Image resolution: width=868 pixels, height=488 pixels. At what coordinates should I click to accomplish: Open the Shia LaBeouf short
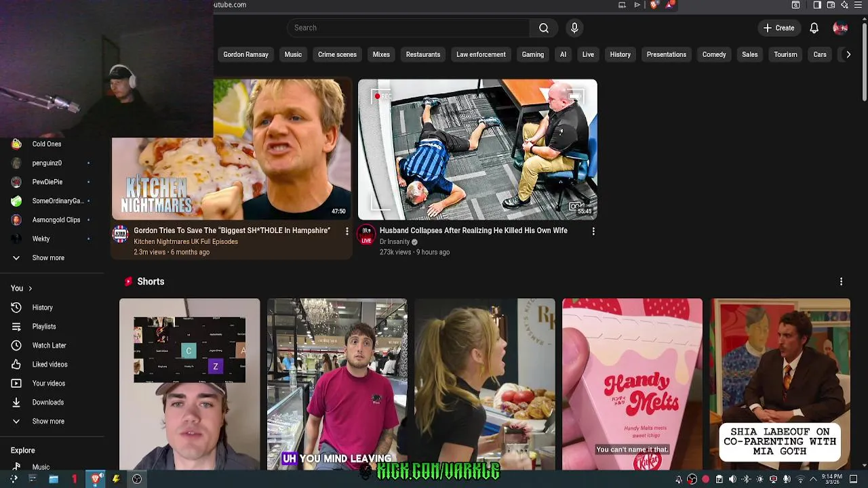[x=780, y=384]
